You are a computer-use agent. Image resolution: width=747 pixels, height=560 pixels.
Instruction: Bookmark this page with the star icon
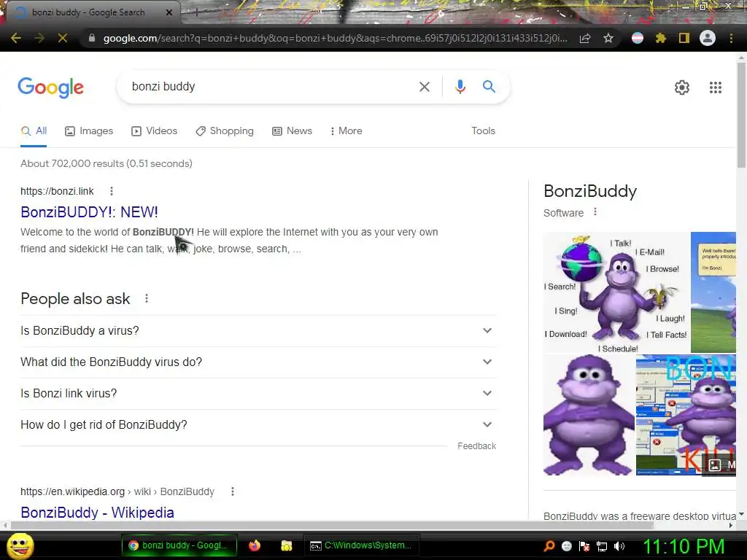click(x=608, y=38)
